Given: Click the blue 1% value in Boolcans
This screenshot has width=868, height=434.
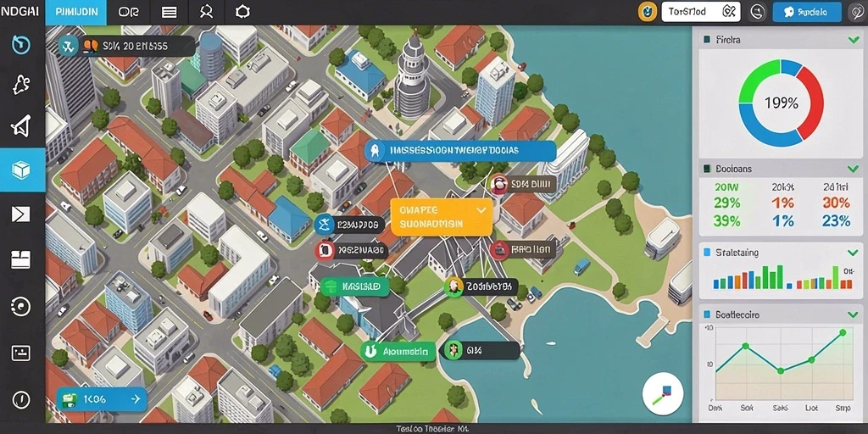Looking at the screenshot, I should (783, 221).
